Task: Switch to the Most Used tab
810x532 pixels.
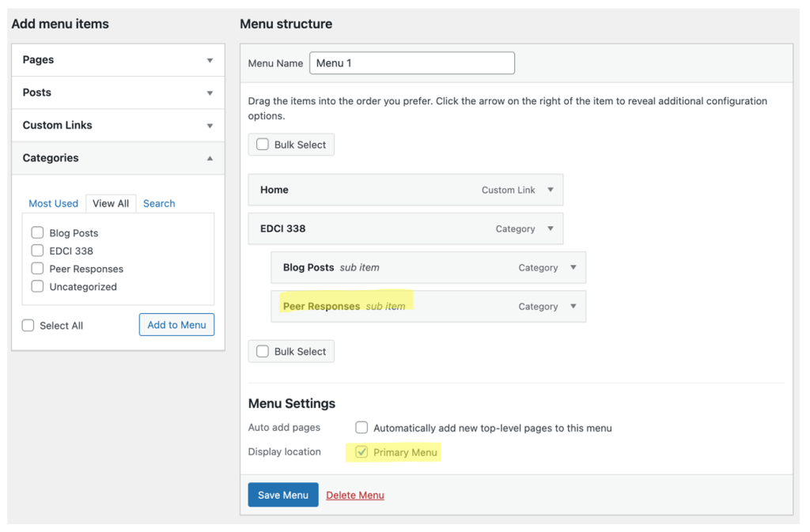Action: click(53, 203)
